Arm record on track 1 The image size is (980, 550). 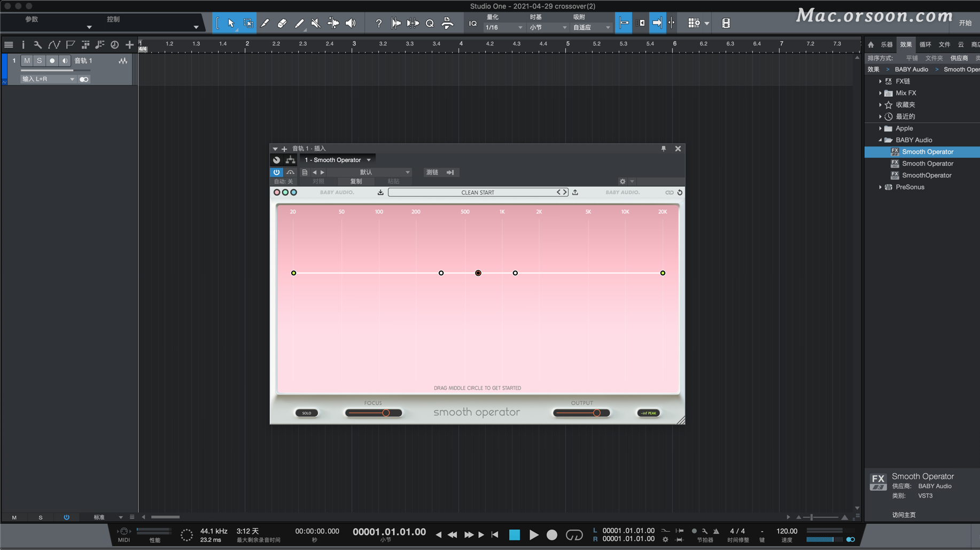[52, 61]
